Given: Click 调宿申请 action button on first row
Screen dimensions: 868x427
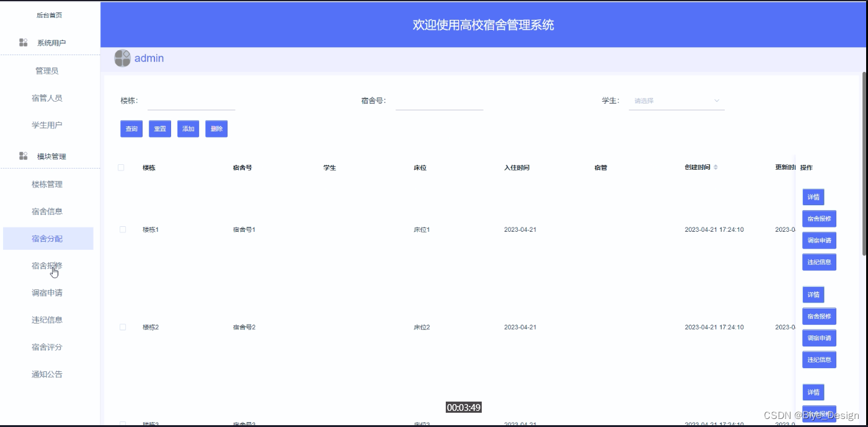Looking at the screenshot, I should coord(819,240).
